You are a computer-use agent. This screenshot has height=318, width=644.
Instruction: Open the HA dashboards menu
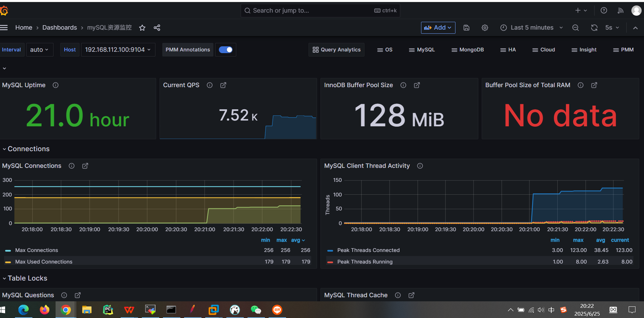pos(508,50)
